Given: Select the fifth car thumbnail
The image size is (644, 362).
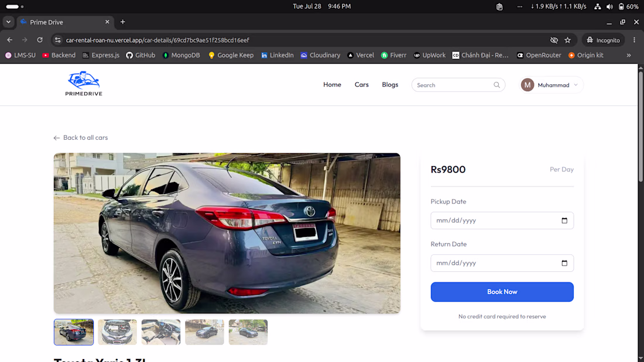Looking at the screenshot, I should (248, 332).
